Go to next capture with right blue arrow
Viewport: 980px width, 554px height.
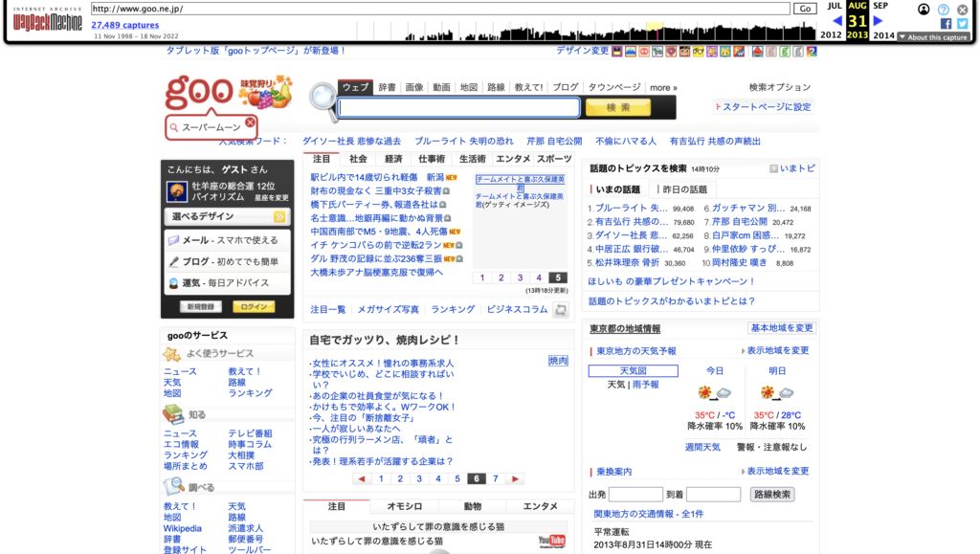pyautogui.click(x=878, y=21)
